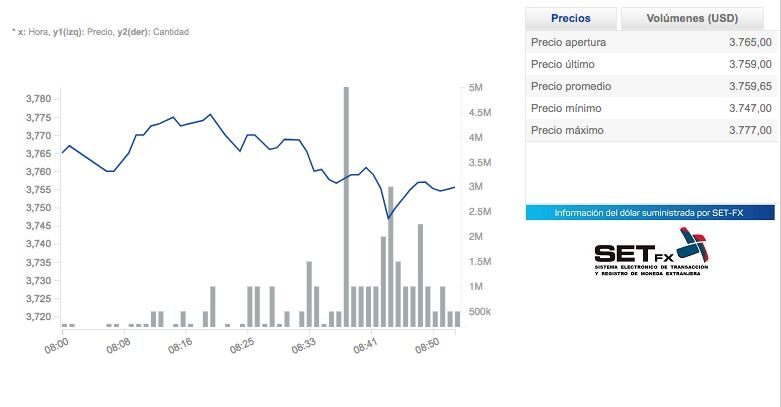Click the price line's lowest dip point
This screenshot has height=407, width=781.
click(x=388, y=219)
